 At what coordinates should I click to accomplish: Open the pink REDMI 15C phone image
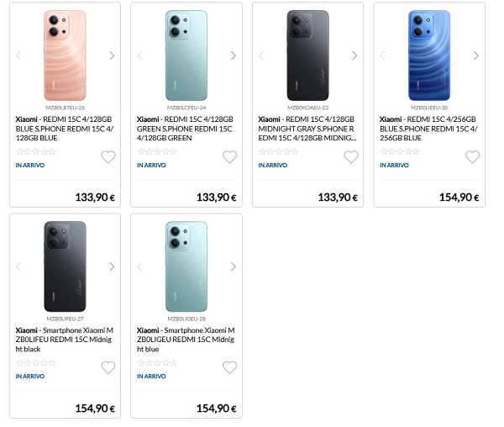click(x=65, y=55)
